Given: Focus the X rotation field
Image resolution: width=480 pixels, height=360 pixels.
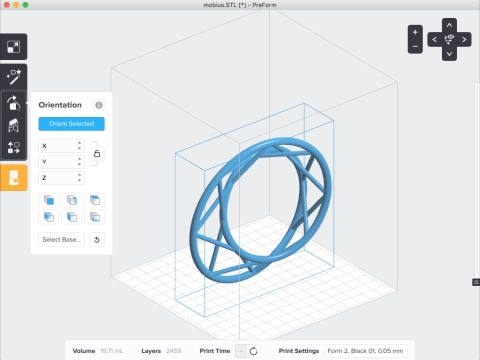Looking at the screenshot, I should click(x=61, y=146).
